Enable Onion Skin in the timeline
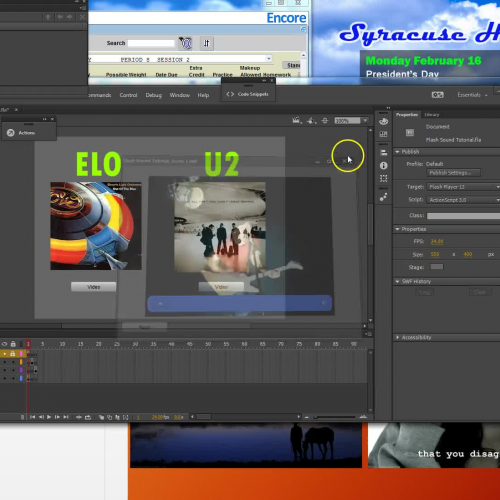Image resolution: width=500 pixels, height=500 pixels. 101,417
